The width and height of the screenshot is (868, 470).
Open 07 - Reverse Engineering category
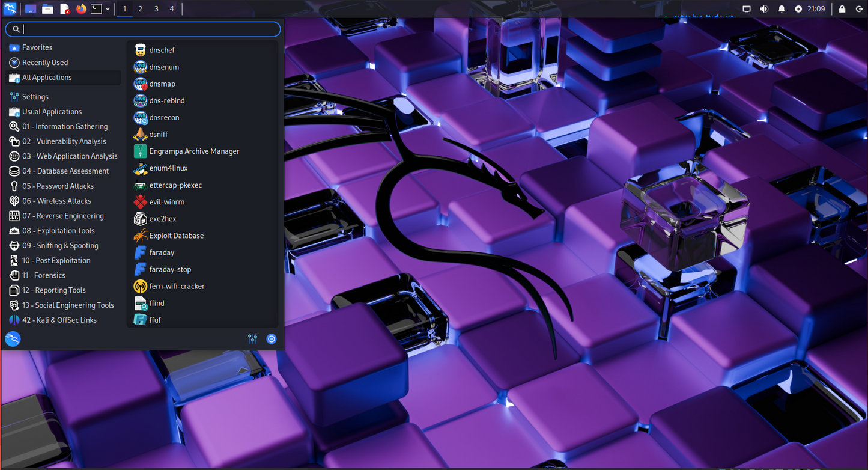[63, 216]
